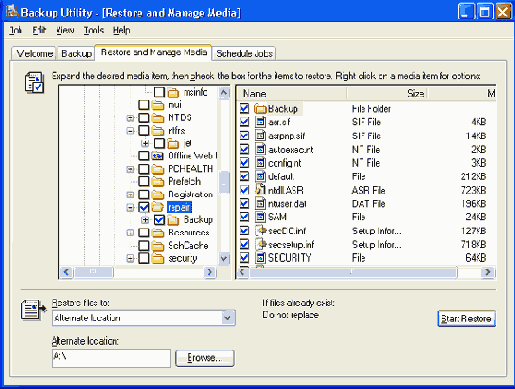This screenshot has width=515, height=389.
Task: Open the View menu
Action: pyautogui.click(x=65, y=30)
